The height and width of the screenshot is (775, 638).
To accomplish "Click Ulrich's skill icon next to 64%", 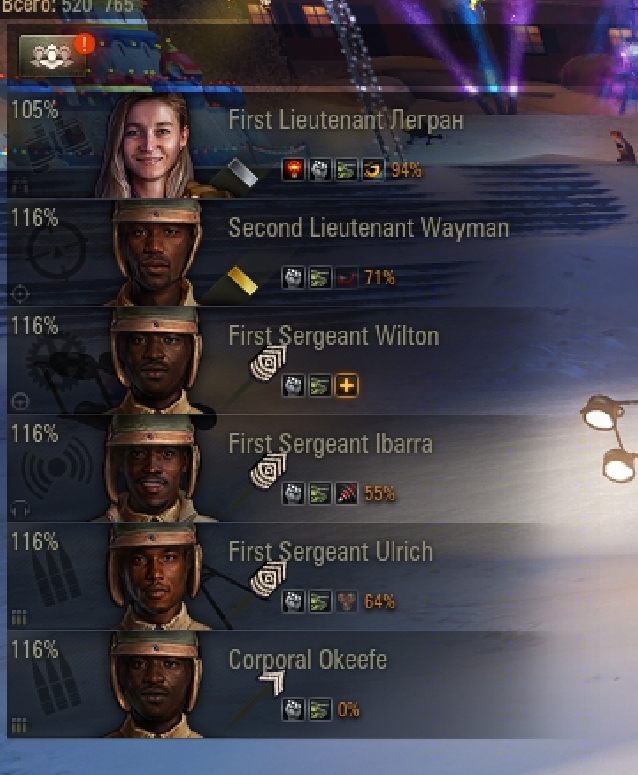I will click(346, 602).
